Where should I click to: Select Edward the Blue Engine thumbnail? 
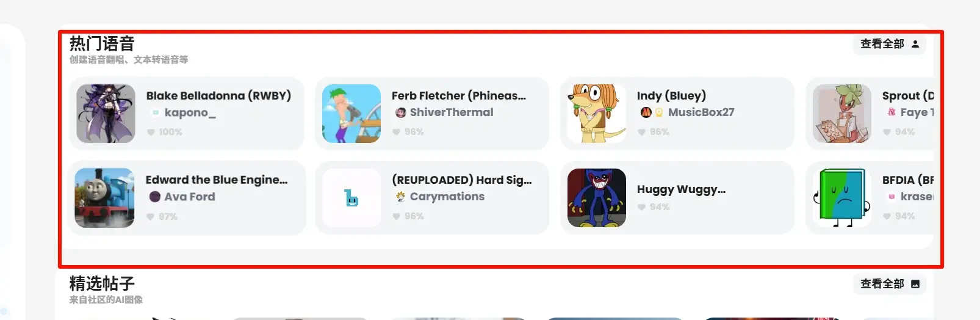pos(105,198)
